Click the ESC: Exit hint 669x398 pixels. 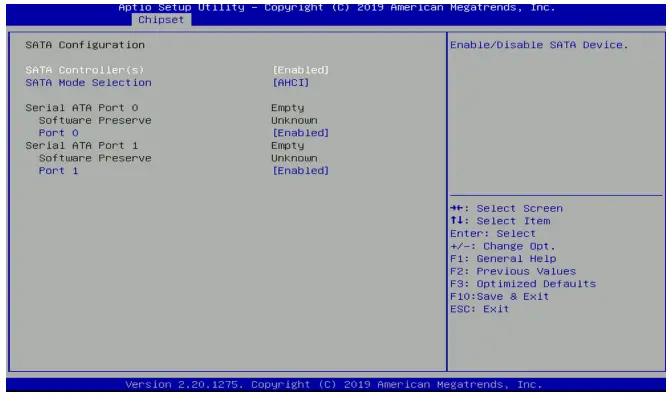click(x=480, y=309)
